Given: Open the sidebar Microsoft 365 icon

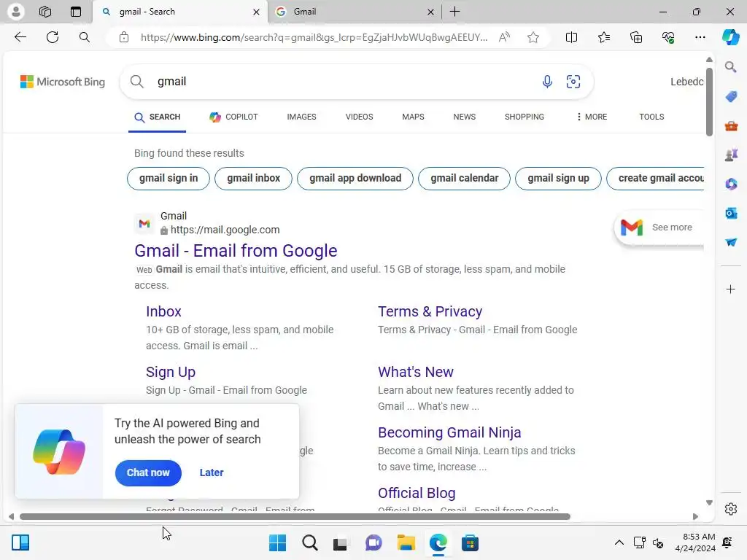Looking at the screenshot, I should point(731,184).
